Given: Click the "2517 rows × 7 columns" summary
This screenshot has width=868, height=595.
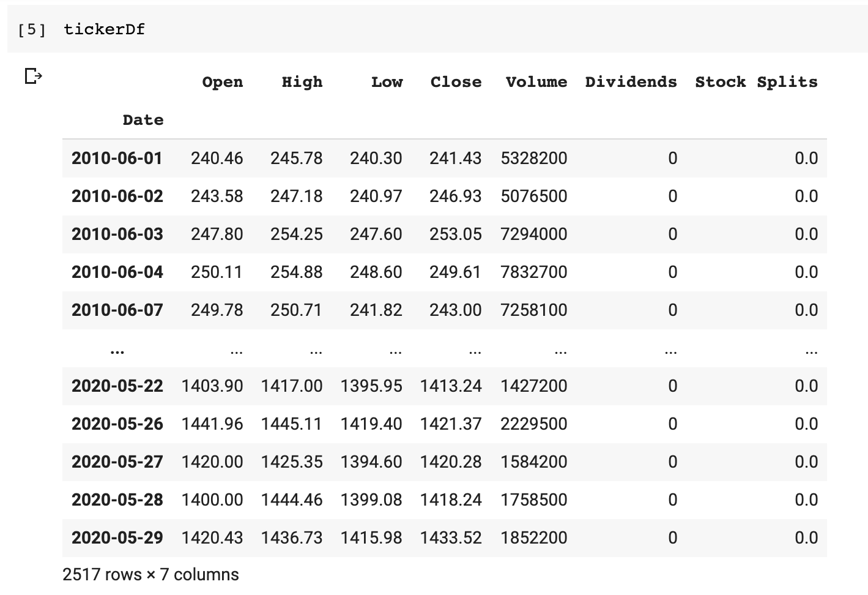Looking at the screenshot, I should 150,575.
